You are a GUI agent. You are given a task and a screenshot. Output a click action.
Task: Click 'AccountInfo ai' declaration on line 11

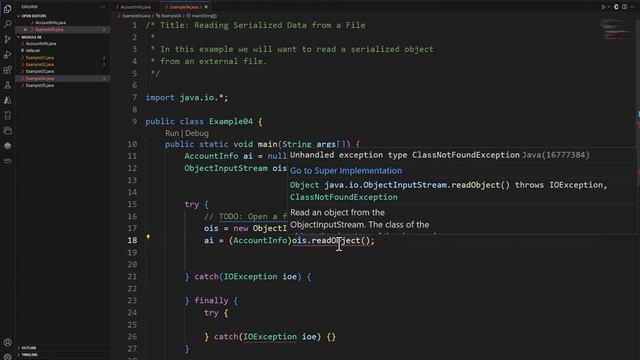point(218,156)
